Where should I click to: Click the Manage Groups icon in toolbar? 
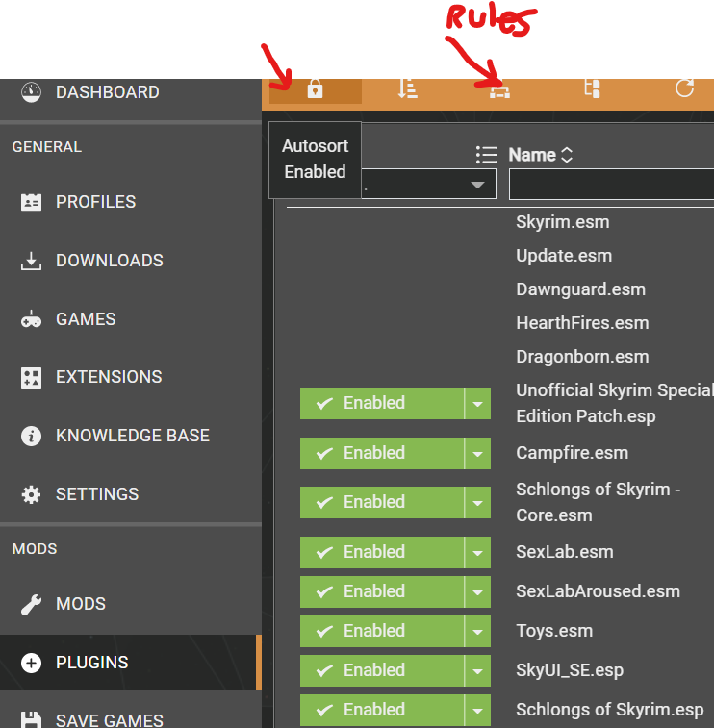pos(593,88)
